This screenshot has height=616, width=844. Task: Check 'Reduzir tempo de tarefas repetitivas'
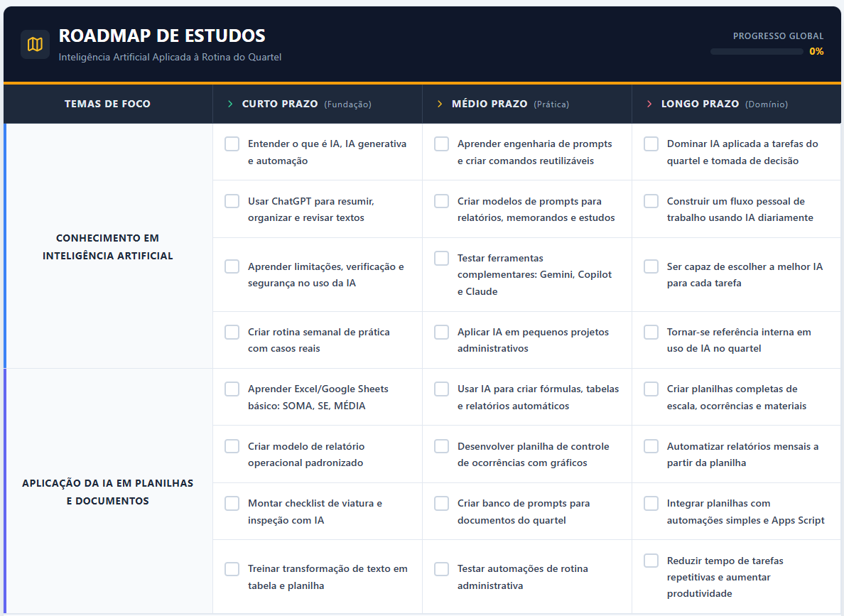[x=651, y=561]
